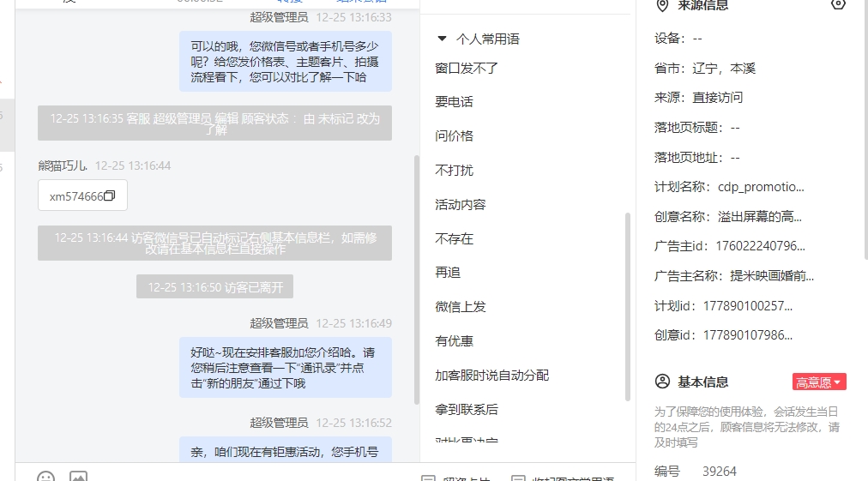Viewport: 868px width, 481px height.
Task: Click the location pin icon beside 来源信息
Action: (662, 5)
